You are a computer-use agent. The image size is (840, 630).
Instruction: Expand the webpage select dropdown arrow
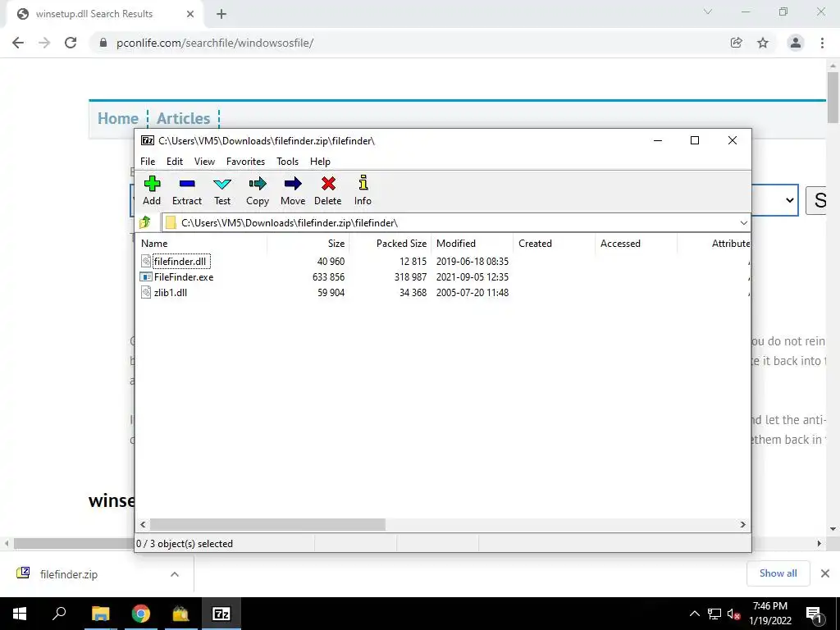click(790, 200)
